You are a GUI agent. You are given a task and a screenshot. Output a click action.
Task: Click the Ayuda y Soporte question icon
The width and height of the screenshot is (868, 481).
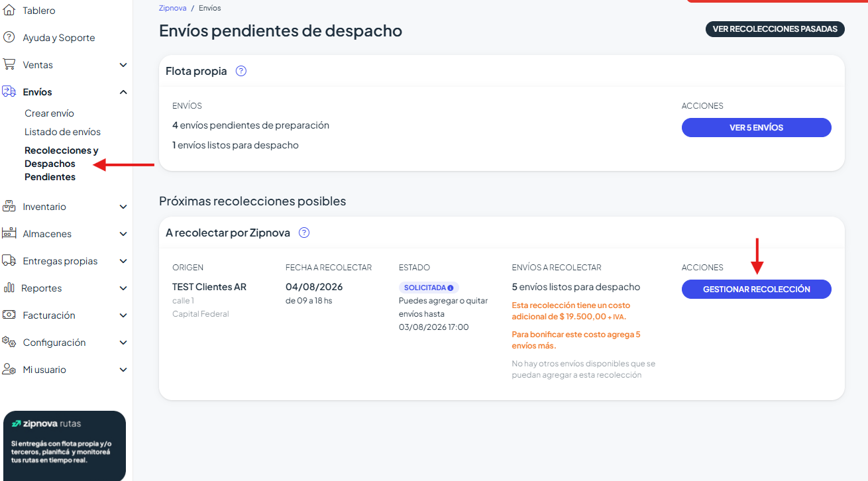coord(9,38)
